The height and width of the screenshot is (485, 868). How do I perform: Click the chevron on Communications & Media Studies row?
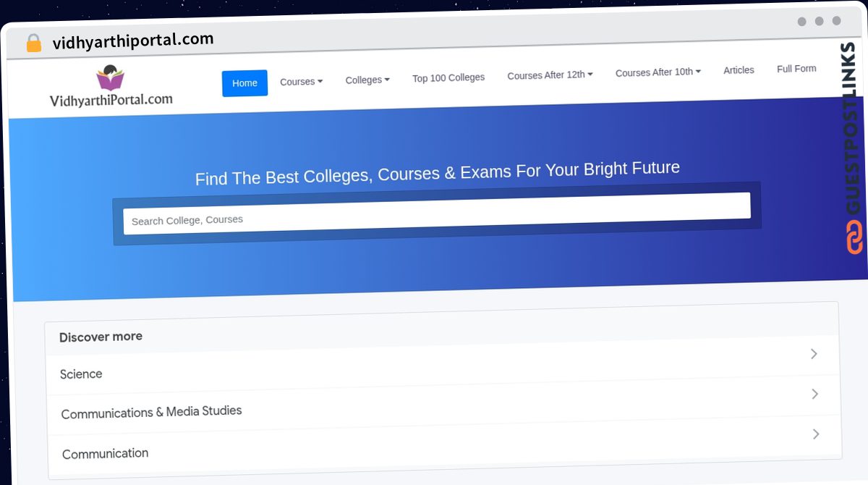click(814, 394)
